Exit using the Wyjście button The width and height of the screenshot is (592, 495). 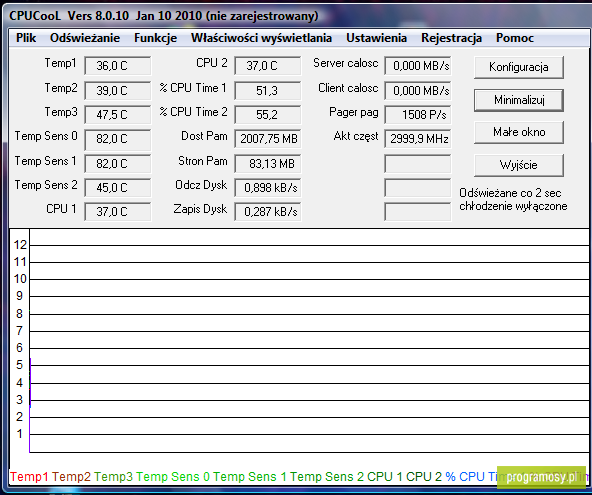tap(519, 165)
